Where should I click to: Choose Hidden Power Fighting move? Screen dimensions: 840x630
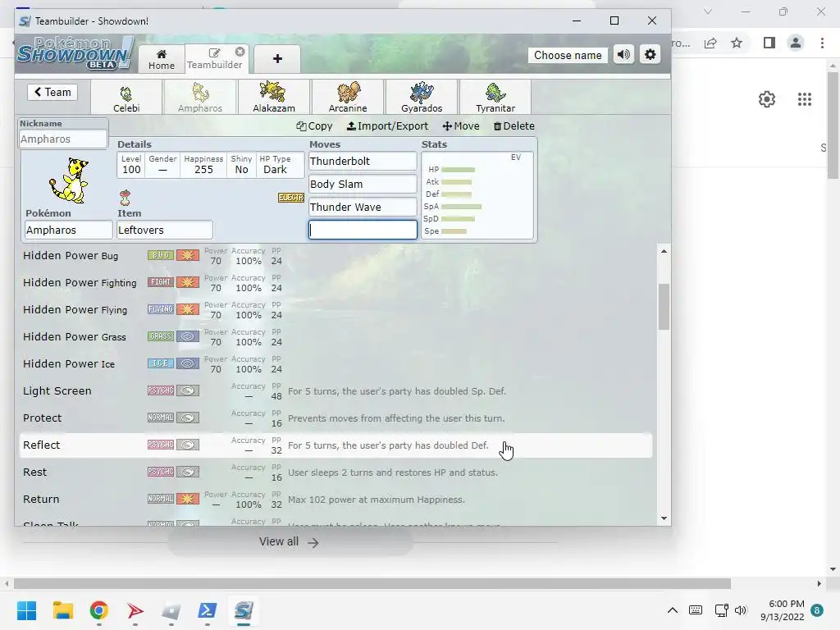tap(336, 283)
